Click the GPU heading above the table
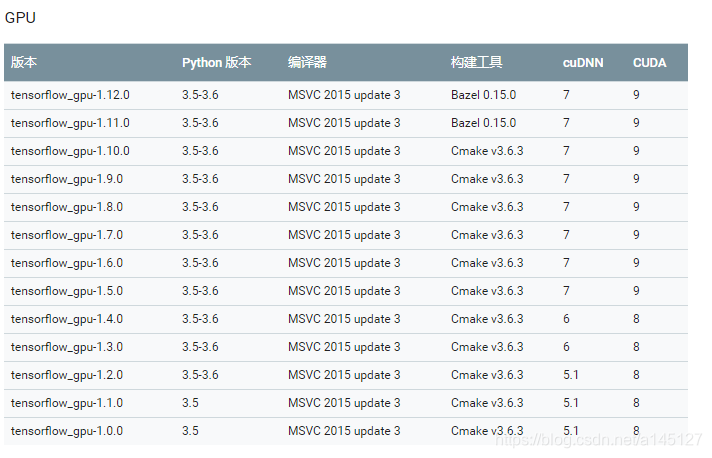712x458 pixels. 20,18
